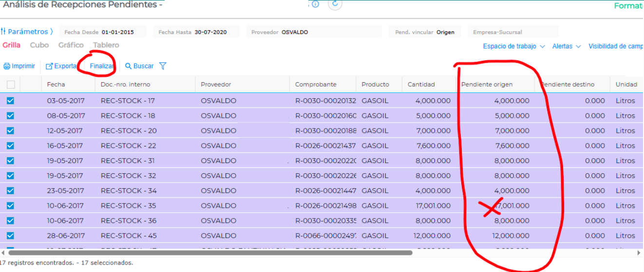Viewport: 644px width, 272px height.
Task: Click the refresh circular arrow icon
Action: coord(335,4)
